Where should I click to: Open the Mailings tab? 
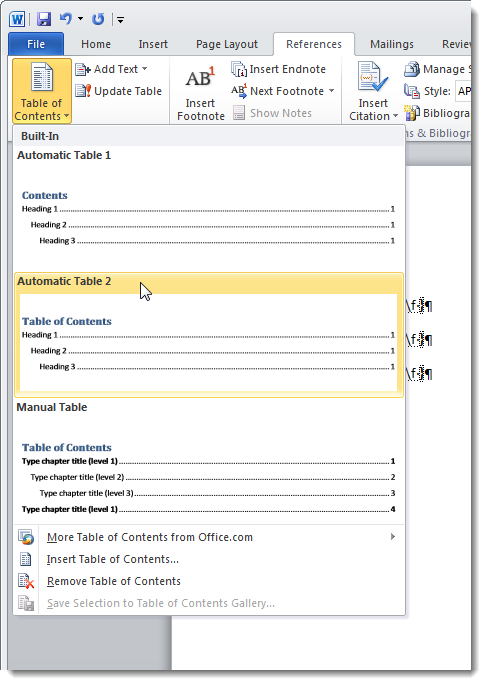pyautogui.click(x=392, y=44)
